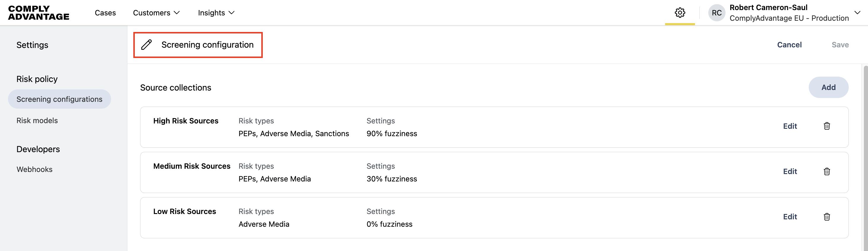The height and width of the screenshot is (251, 868).
Task: Edit the High Risk Sources collection
Action: [789, 126]
